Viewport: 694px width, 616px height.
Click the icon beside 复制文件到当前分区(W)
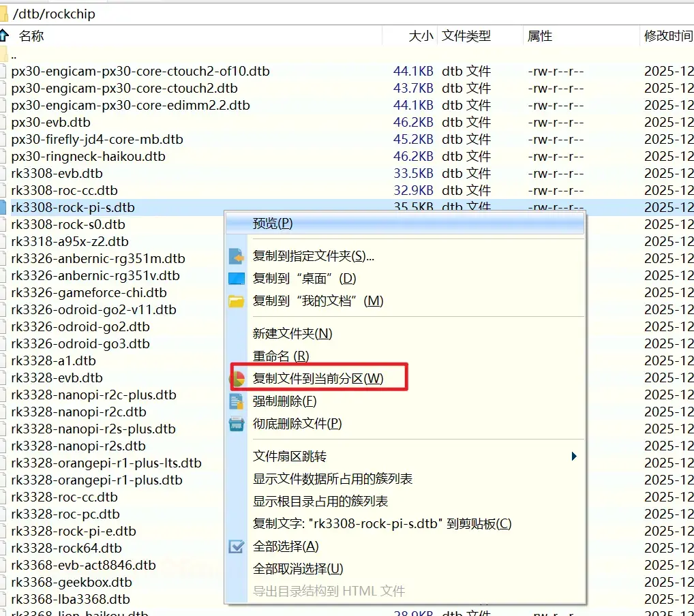click(x=237, y=379)
